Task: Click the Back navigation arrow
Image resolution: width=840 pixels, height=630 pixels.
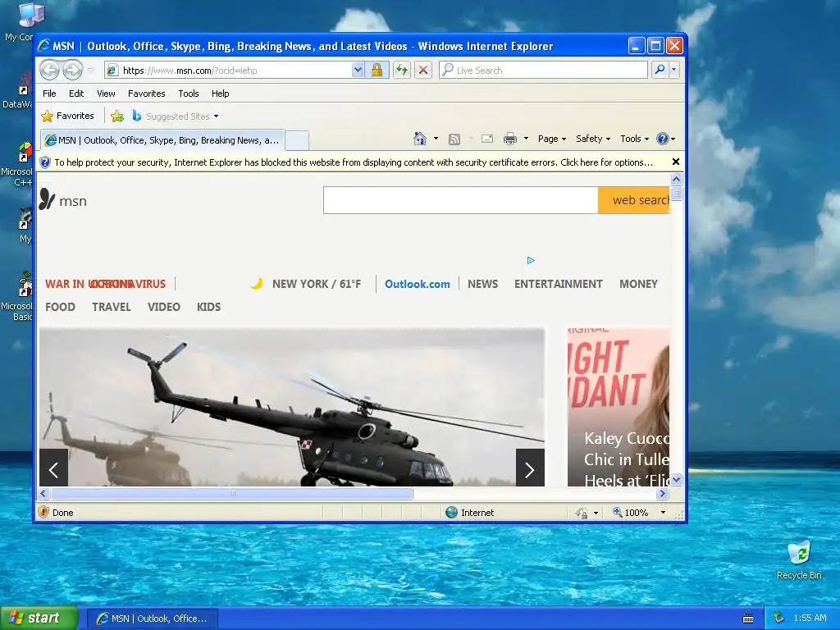Action: click(50, 71)
